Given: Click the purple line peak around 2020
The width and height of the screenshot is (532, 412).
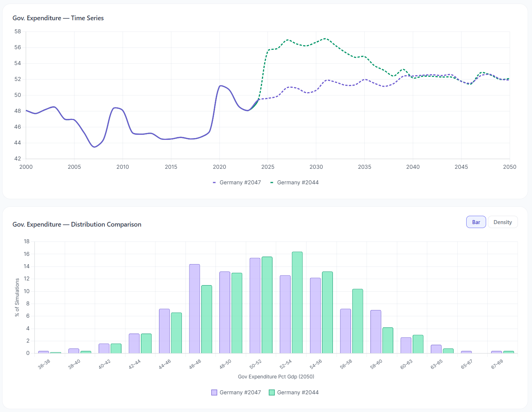Looking at the screenshot, I should (x=221, y=86).
